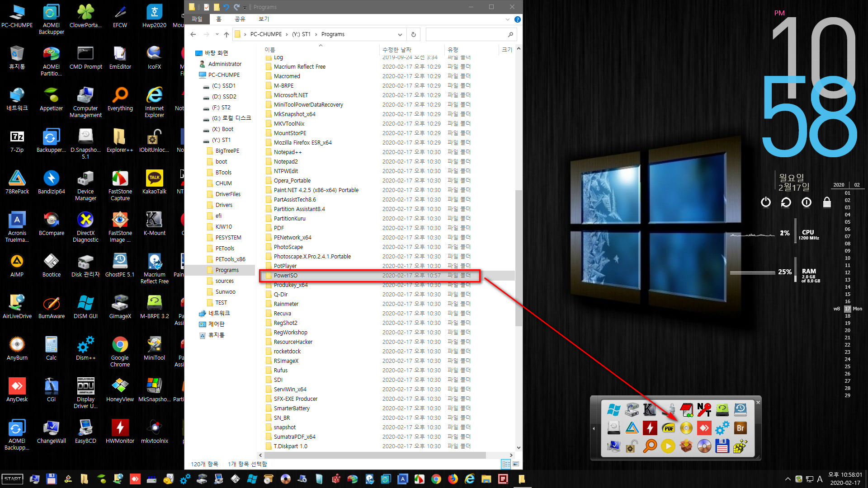Click the Explorer search box

[471, 34]
